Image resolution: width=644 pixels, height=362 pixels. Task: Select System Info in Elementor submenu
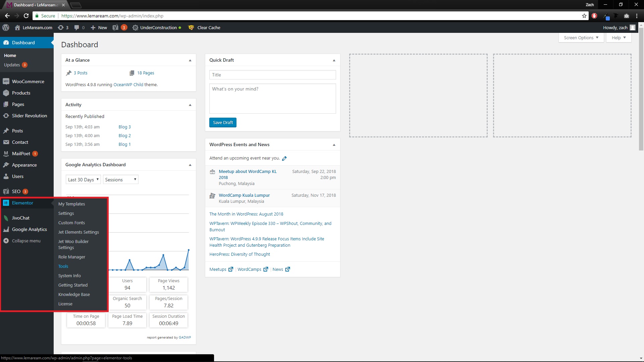coord(69,276)
